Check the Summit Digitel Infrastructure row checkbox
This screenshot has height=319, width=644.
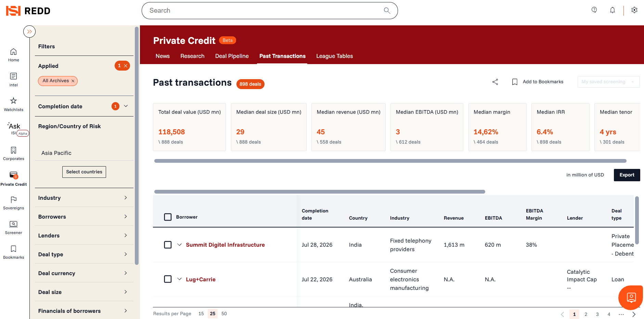(168, 245)
